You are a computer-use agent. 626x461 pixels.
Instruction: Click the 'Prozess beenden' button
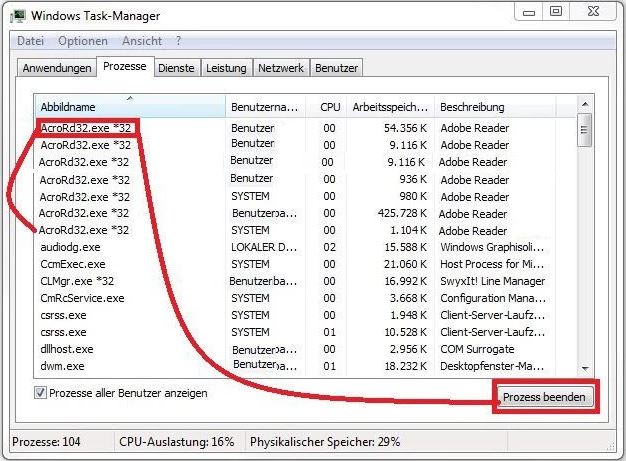point(547,397)
